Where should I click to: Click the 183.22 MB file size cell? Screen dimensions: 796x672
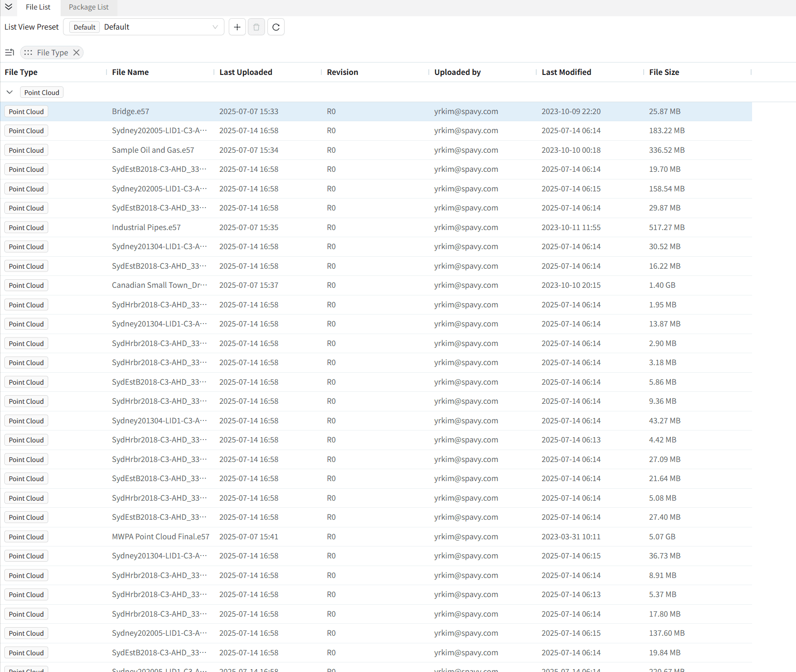pos(667,130)
